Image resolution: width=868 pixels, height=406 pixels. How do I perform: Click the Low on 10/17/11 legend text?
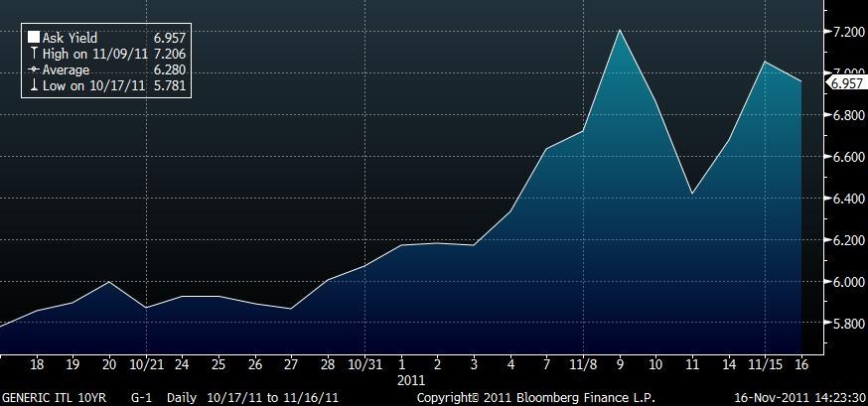click(94, 86)
